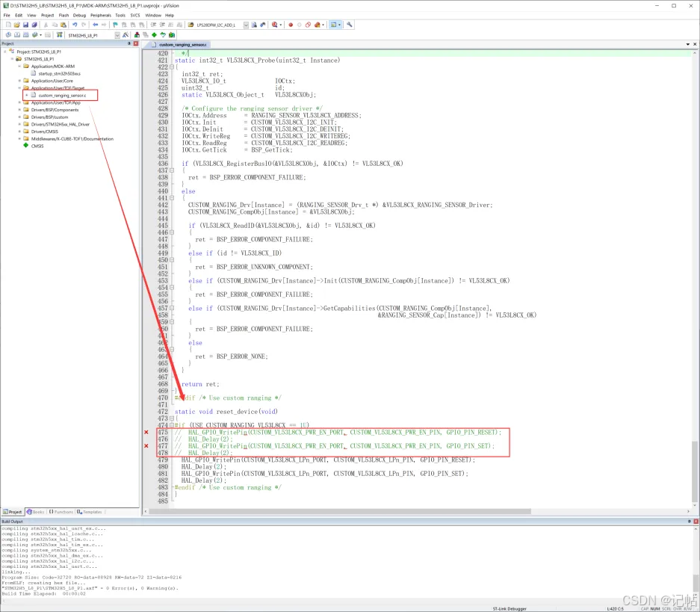The image size is (700, 612).
Task: Click the Save file icon
Action: point(25,25)
